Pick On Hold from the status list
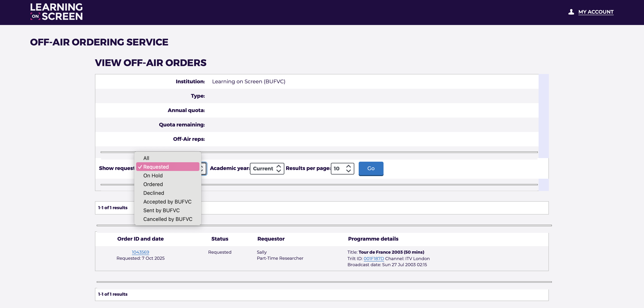 pyautogui.click(x=168, y=175)
